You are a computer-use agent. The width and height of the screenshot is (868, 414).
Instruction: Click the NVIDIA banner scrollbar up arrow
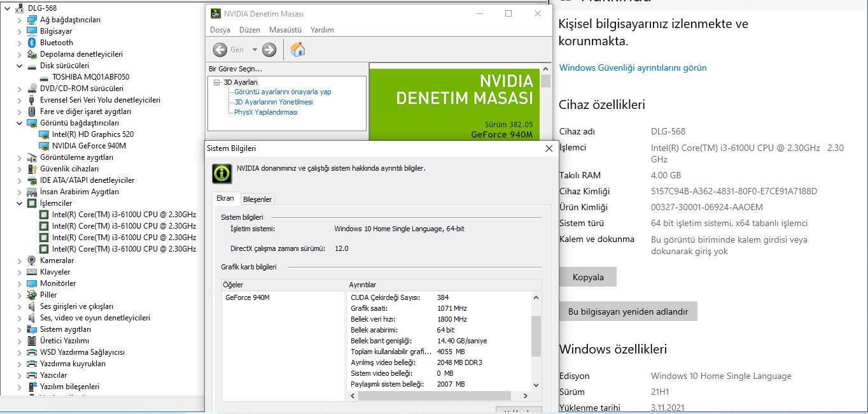tap(545, 69)
